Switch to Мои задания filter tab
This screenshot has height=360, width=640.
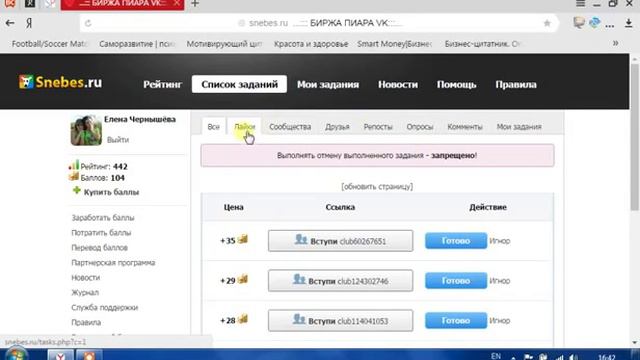click(x=519, y=127)
